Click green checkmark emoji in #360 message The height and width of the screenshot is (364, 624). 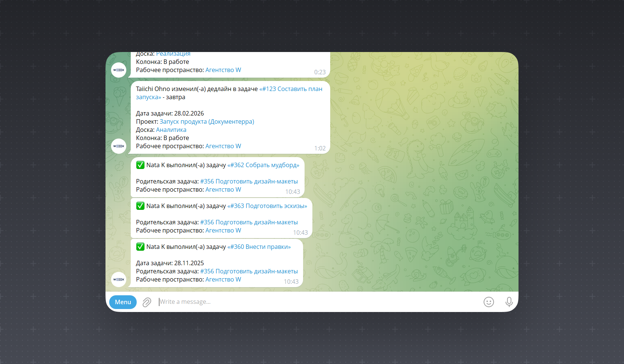coord(140,247)
